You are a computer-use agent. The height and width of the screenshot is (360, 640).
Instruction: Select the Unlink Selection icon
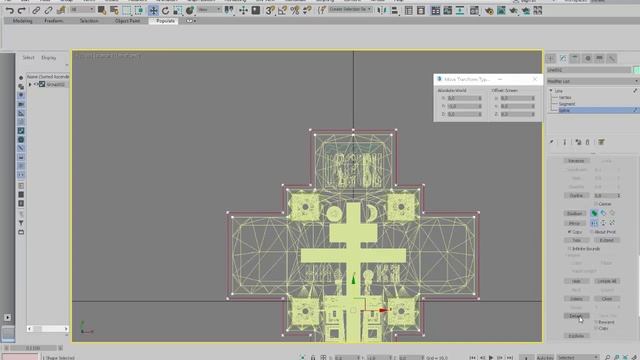pos(48,10)
